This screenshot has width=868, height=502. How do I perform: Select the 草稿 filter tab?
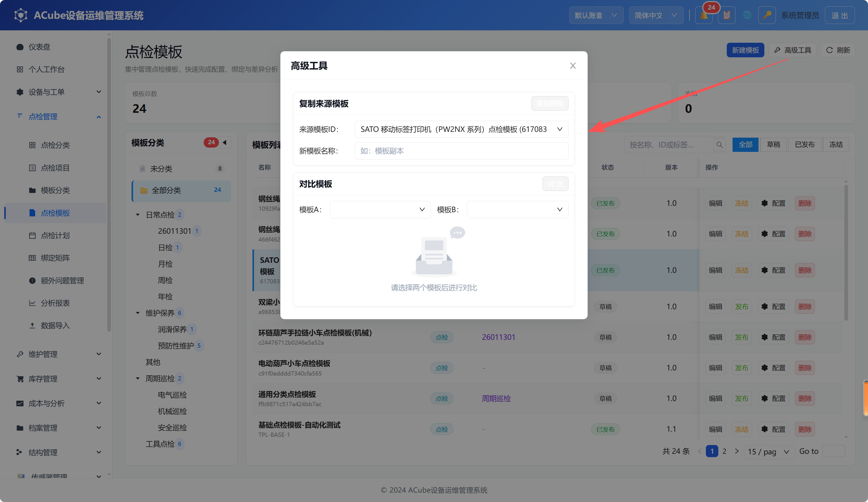click(x=773, y=145)
